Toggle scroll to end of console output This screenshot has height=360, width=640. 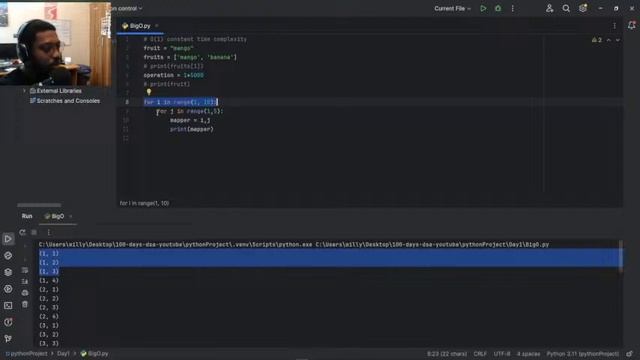click(25, 281)
